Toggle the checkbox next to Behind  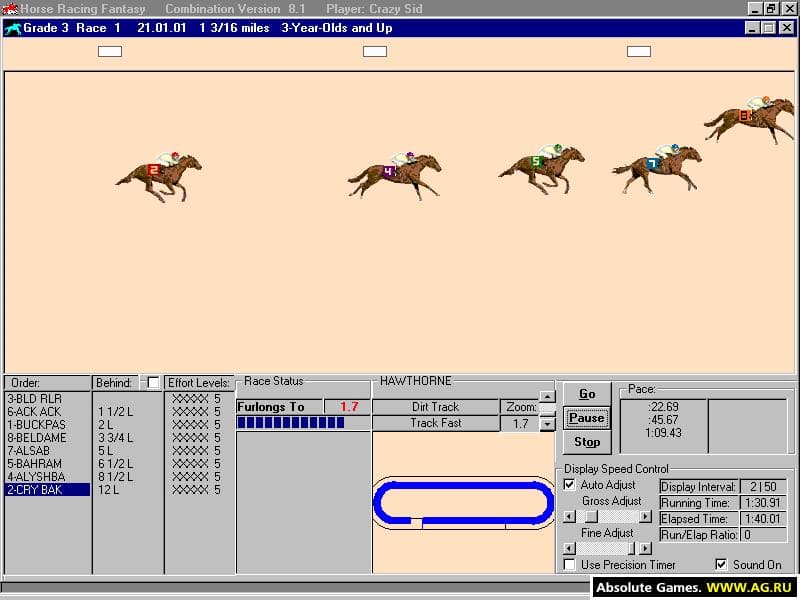[x=153, y=382]
